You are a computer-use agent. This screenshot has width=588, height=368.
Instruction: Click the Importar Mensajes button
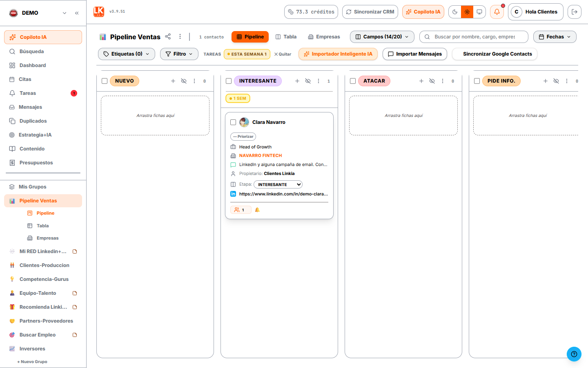coord(415,54)
